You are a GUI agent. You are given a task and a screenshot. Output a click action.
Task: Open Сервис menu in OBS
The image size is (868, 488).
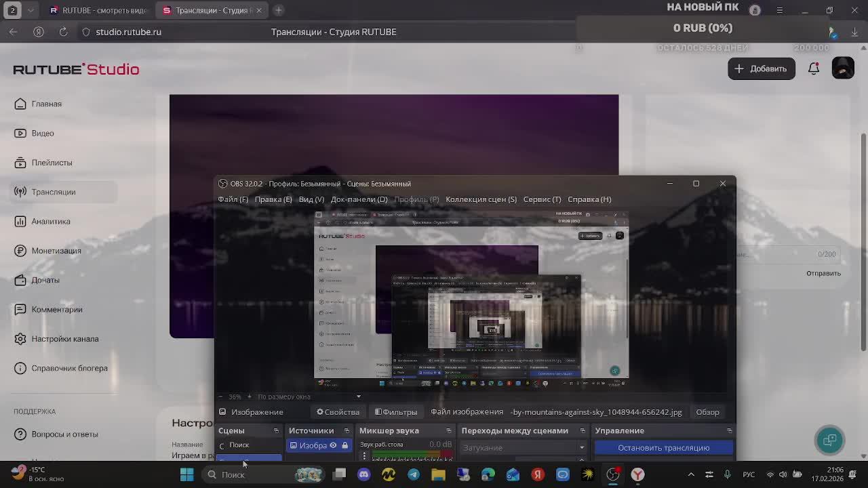point(542,199)
